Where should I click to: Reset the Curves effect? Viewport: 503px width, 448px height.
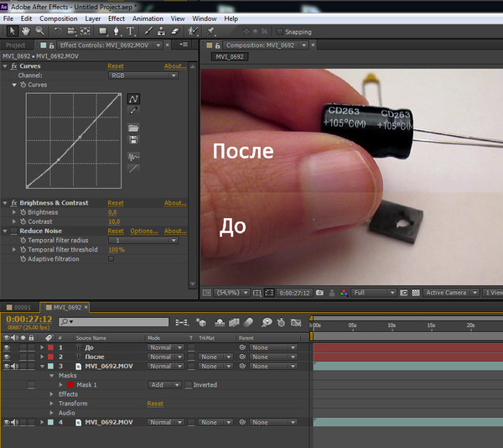pos(116,66)
